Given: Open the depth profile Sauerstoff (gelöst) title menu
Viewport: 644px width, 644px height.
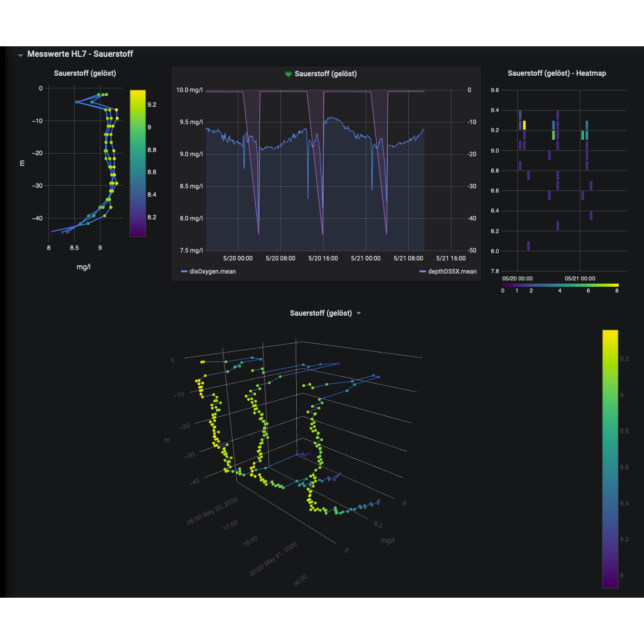Looking at the screenshot, I should 85,74.
